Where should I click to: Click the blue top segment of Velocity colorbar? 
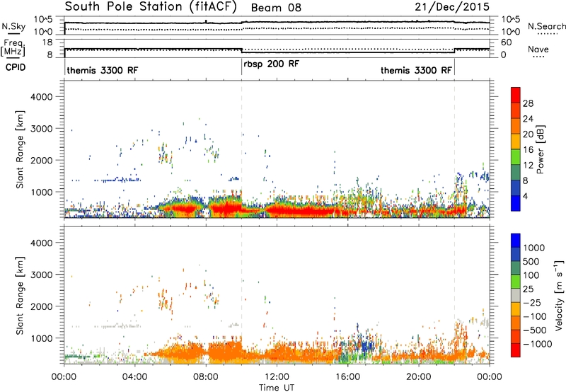pyautogui.click(x=516, y=241)
